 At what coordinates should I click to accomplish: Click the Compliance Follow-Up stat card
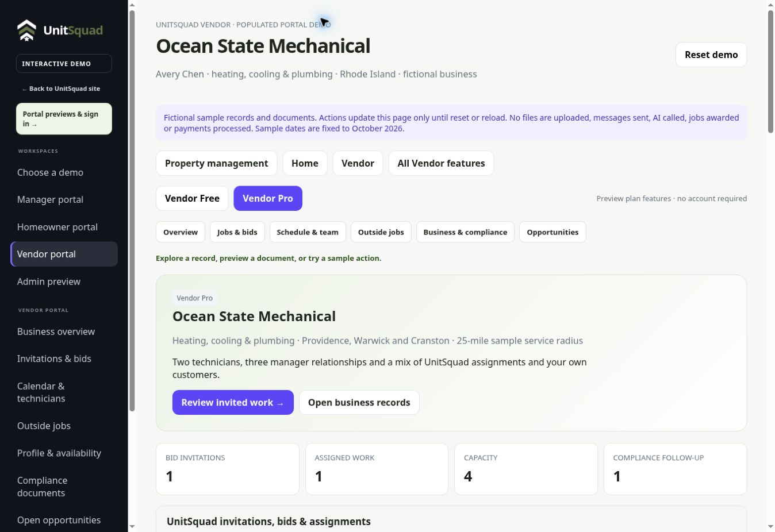tap(675, 469)
